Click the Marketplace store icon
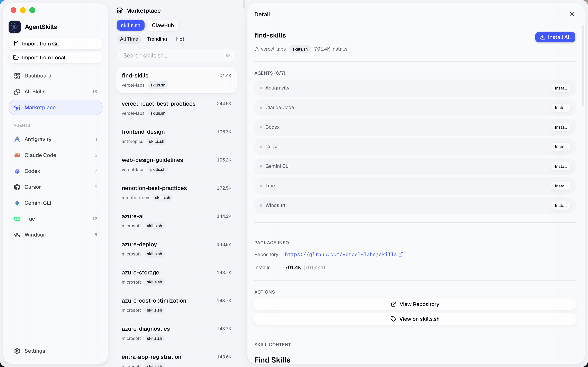Screen dimensions: 588x367 pyautogui.click(x=17, y=107)
